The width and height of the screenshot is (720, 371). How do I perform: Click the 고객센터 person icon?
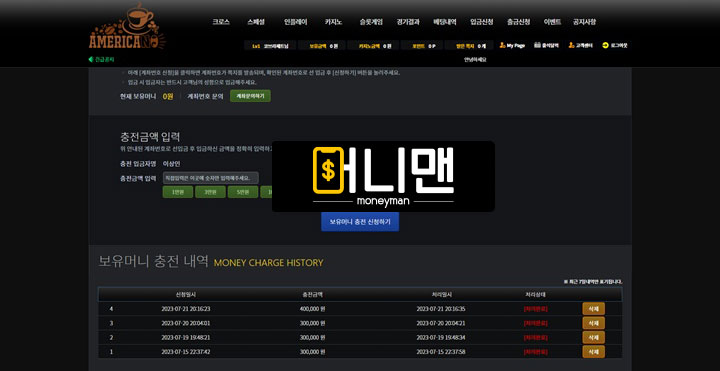pyautogui.click(x=571, y=45)
